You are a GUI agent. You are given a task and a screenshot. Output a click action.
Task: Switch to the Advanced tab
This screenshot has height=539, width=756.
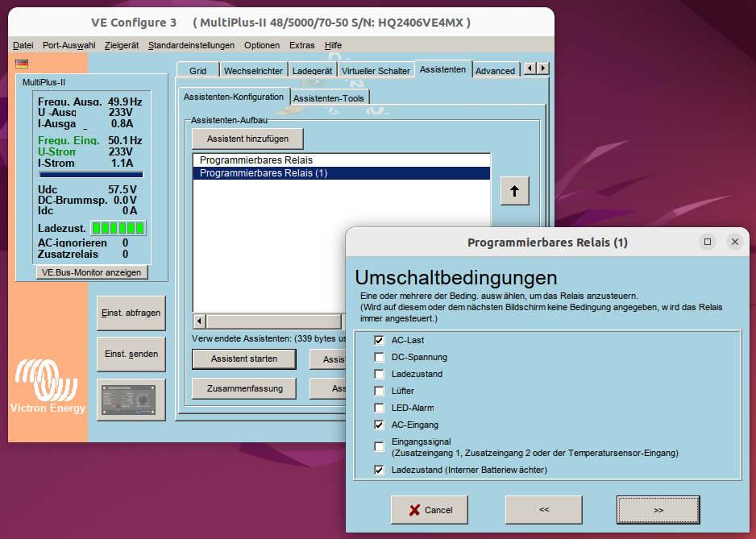[495, 70]
